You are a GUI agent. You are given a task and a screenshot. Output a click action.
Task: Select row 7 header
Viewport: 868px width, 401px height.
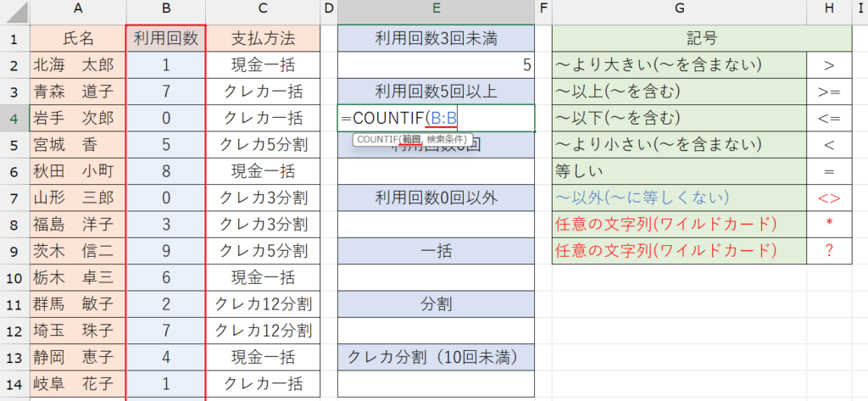click(15, 198)
